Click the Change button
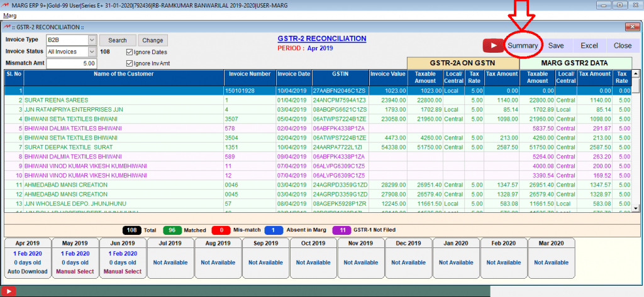Viewport: 644px width, 297px height. pos(153,40)
